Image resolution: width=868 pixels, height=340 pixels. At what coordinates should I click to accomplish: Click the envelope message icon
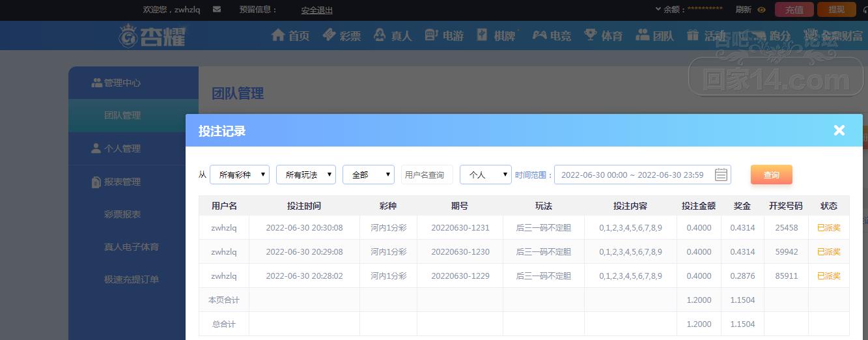[x=217, y=10]
